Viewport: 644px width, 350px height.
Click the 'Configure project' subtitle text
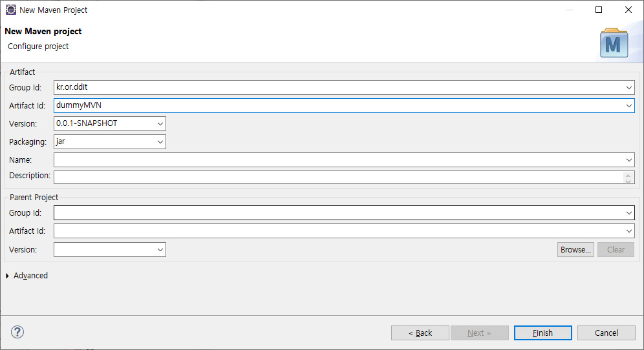coord(38,46)
